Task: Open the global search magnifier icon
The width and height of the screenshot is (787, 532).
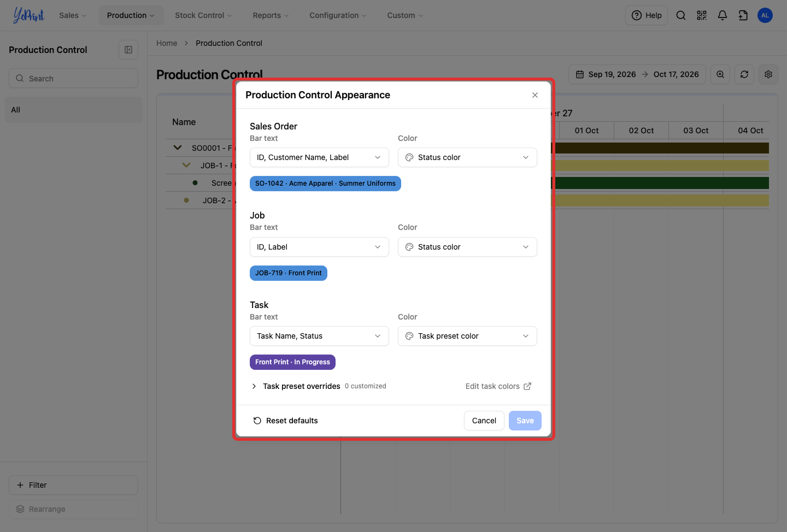Action: coord(681,15)
